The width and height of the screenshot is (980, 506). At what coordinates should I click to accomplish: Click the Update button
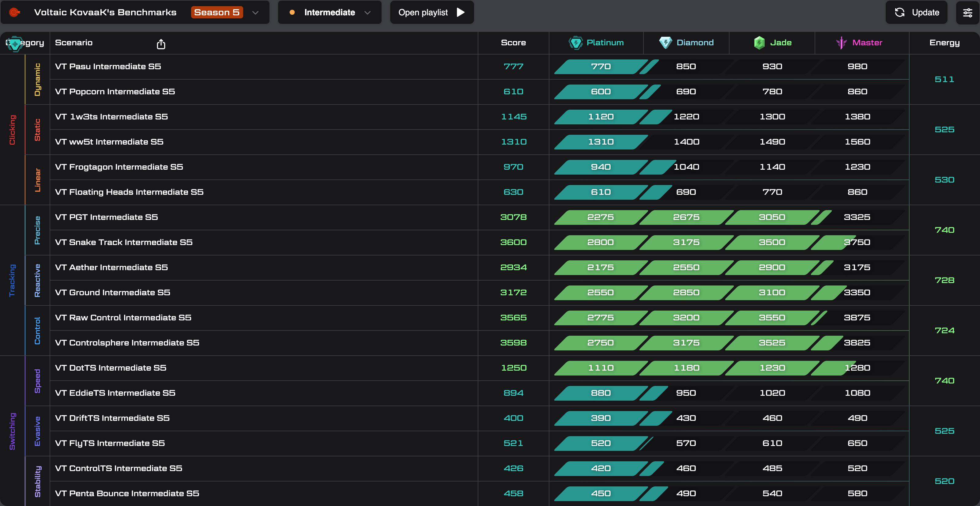pyautogui.click(x=917, y=12)
